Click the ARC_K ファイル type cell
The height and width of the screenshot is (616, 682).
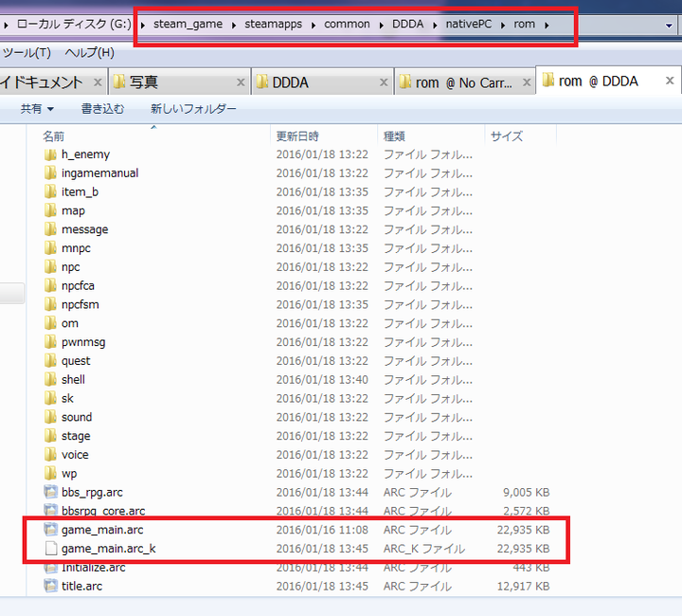pyautogui.click(x=424, y=549)
